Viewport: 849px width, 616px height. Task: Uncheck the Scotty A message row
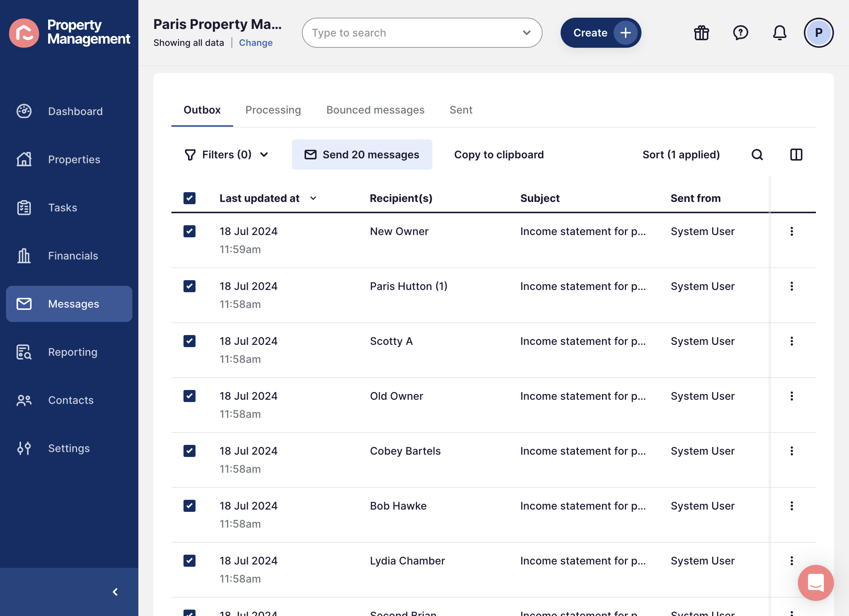pyautogui.click(x=190, y=341)
